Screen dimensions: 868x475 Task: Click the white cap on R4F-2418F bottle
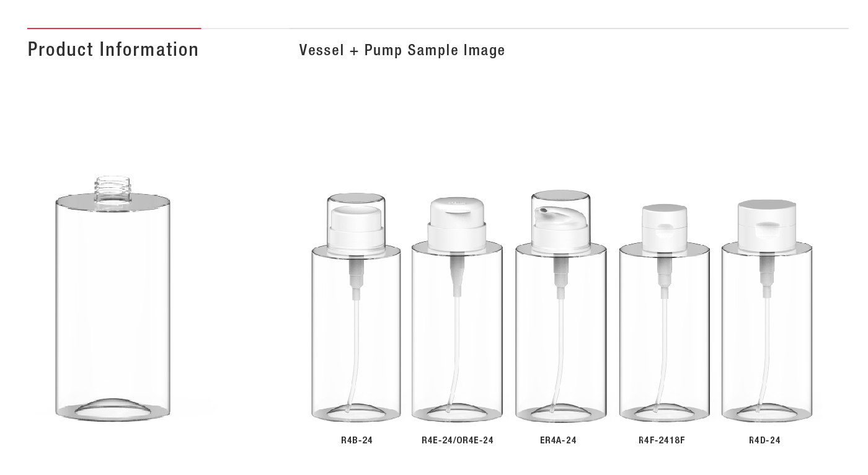(664, 228)
